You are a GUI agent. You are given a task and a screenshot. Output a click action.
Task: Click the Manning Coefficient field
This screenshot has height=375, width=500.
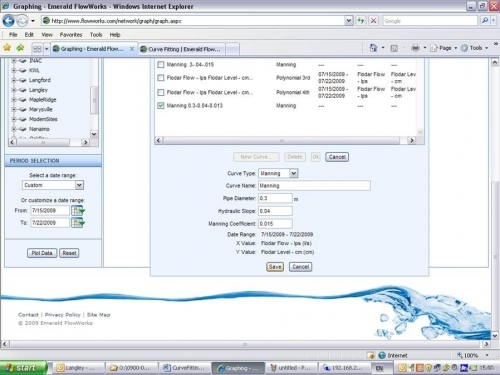[x=275, y=224]
